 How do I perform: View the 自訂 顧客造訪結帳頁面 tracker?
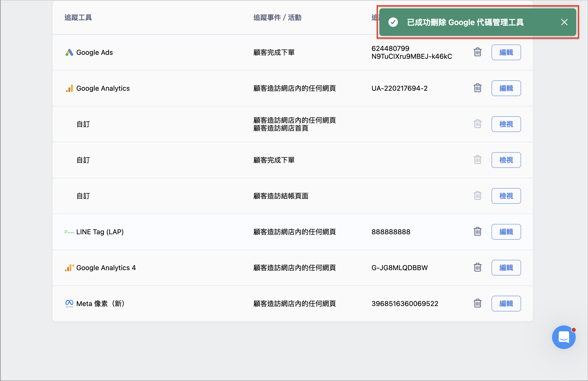point(506,196)
